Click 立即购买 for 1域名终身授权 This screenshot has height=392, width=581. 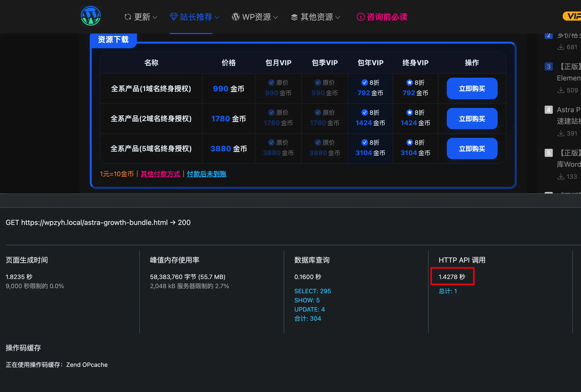472,89
